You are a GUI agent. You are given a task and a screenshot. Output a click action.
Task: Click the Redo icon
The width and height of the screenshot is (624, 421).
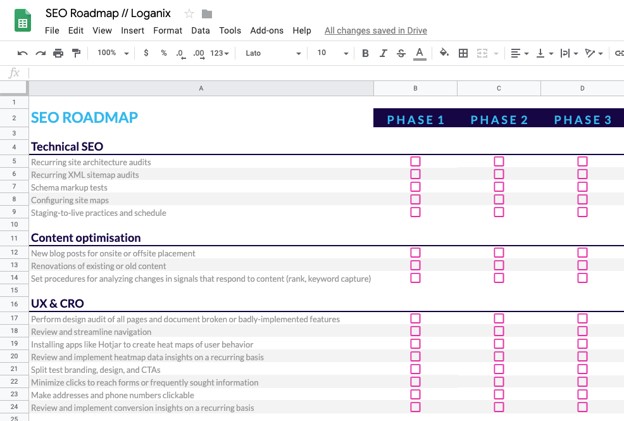40,53
